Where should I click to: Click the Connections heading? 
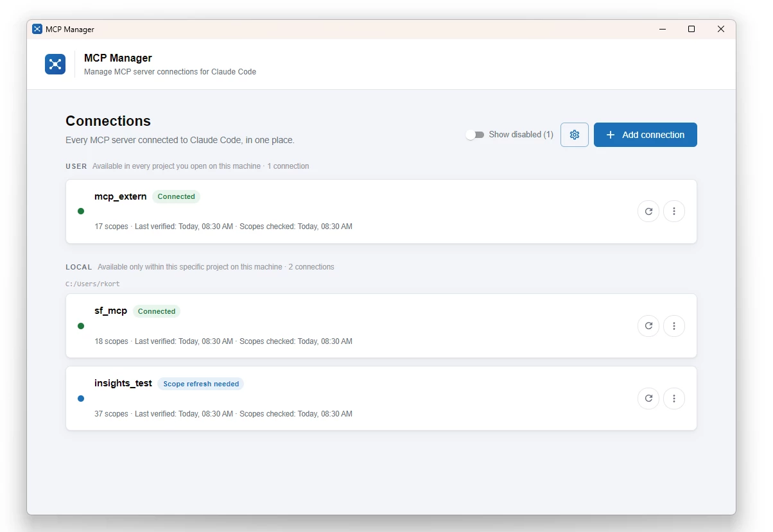[108, 121]
